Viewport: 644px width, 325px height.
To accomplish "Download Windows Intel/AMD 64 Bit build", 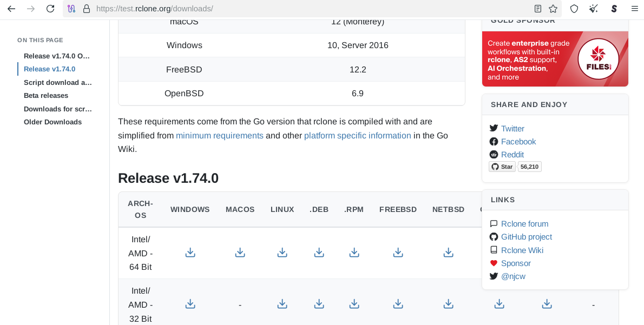I will click(x=190, y=253).
